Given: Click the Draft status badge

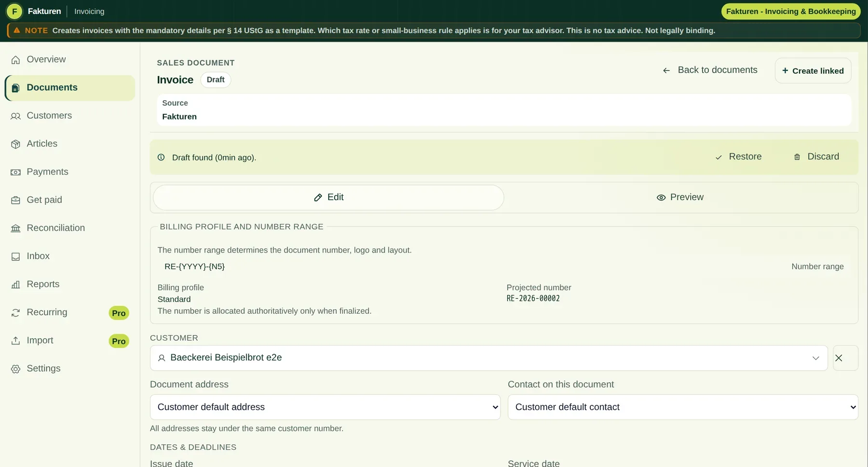Looking at the screenshot, I should coord(216,80).
